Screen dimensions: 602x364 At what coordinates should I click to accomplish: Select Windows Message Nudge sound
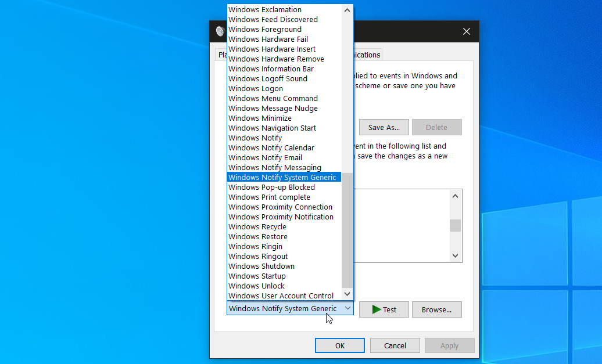point(284,109)
